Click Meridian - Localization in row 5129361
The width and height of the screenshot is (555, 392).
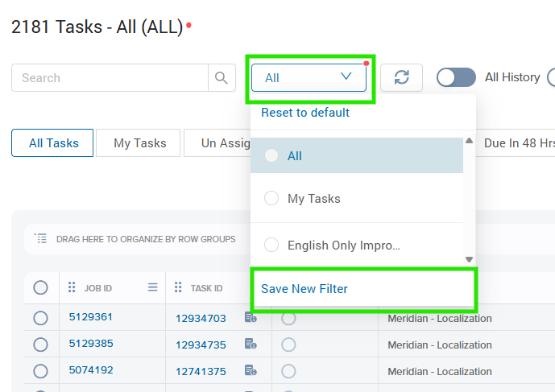[440, 319]
